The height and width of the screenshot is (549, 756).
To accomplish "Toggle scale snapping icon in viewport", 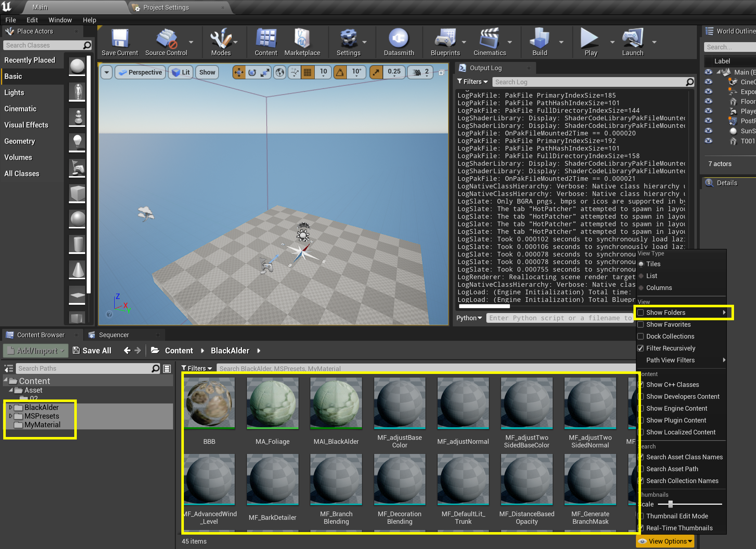I will (x=376, y=72).
